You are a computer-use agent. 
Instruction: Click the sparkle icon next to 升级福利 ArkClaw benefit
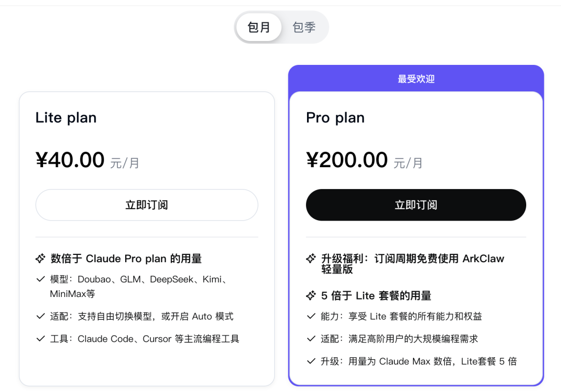click(311, 258)
